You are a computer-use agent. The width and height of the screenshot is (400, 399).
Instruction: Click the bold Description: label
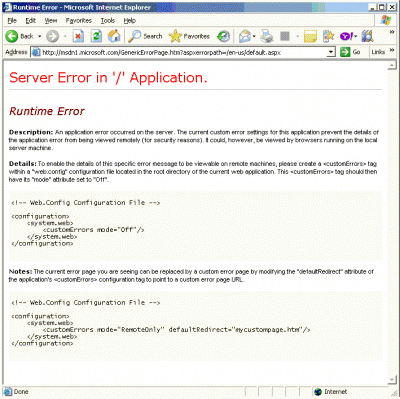click(x=31, y=132)
